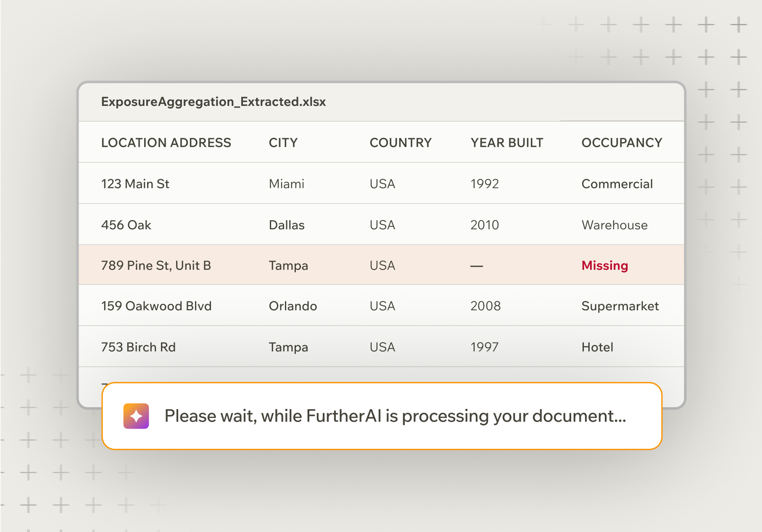Viewport: 762px width, 532px height.
Task: Select the Location Address column header
Action: (x=166, y=143)
